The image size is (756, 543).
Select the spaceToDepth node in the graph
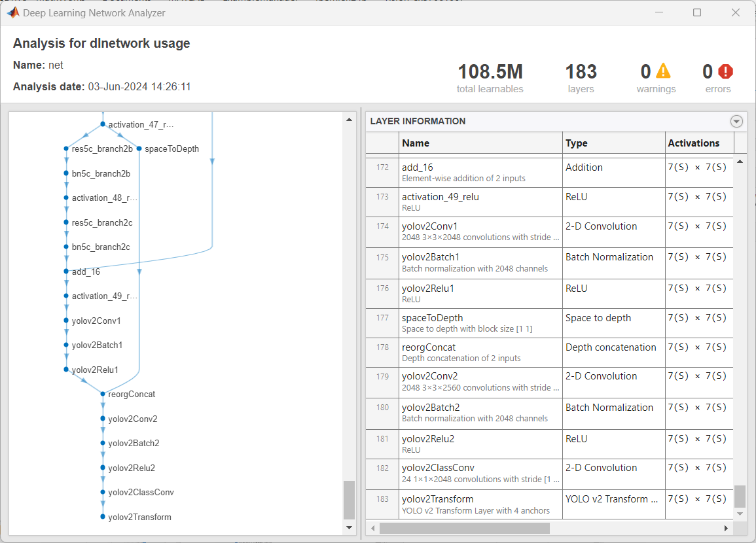[x=138, y=149]
